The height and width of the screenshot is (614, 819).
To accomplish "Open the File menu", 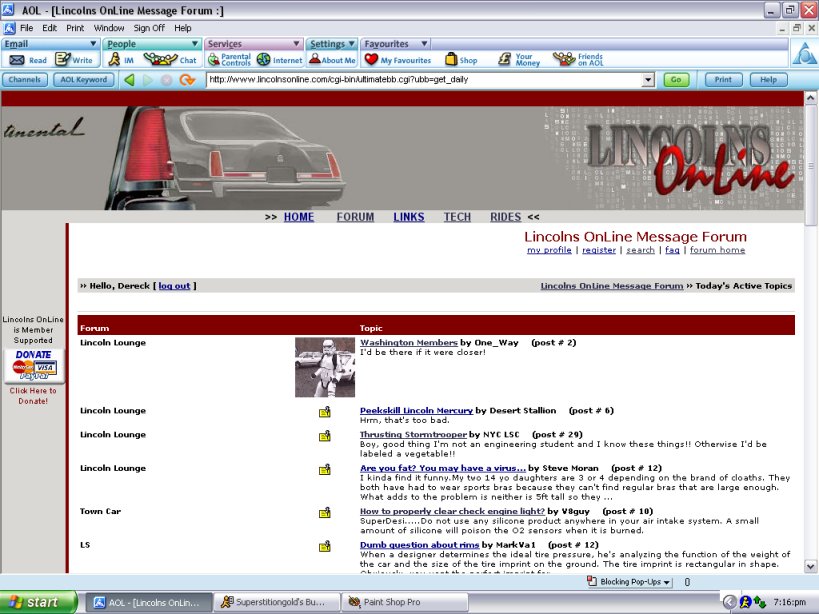I will 26,28.
